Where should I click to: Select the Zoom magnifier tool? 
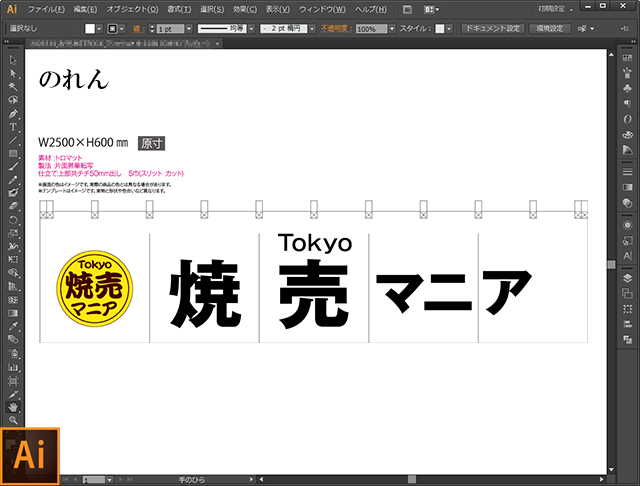tap(13, 420)
